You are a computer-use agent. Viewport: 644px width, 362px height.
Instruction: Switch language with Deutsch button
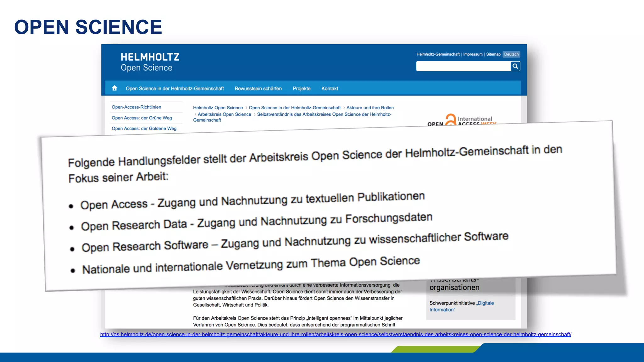(511, 54)
